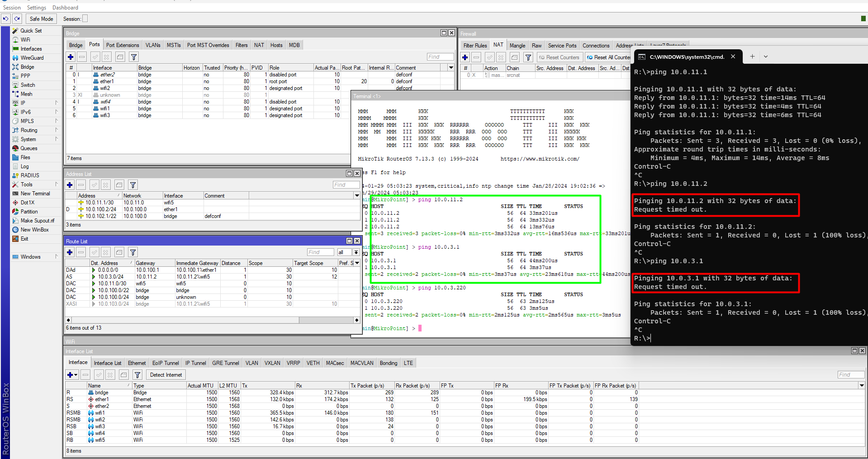868x459 pixels.
Task: Open the 'all' dropdown in Route List
Action: pos(356,252)
